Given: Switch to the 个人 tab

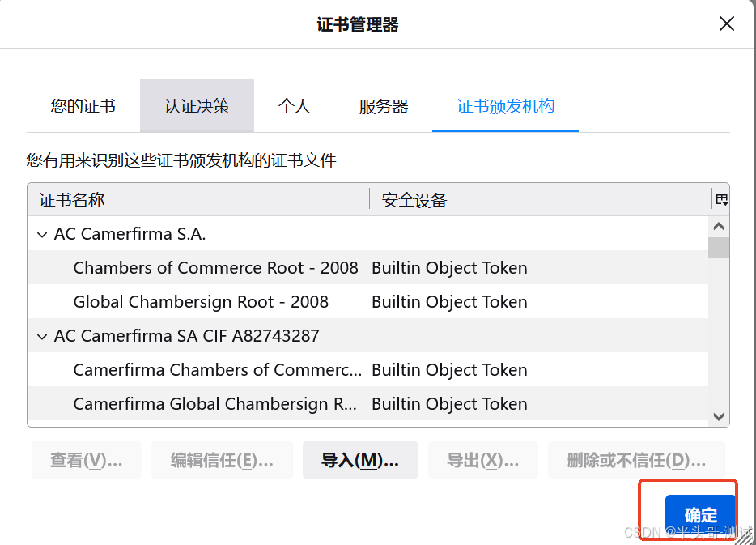Looking at the screenshot, I should click(x=294, y=105).
